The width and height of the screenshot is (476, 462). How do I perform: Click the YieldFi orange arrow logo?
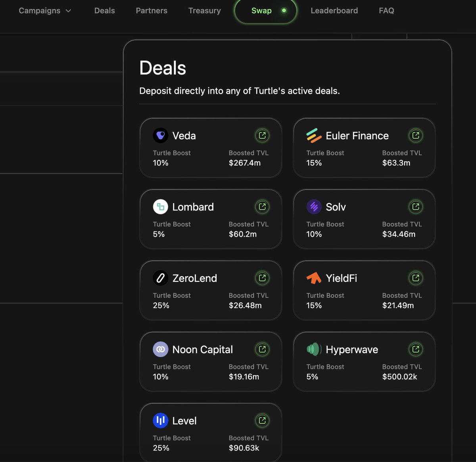tap(314, 278)
